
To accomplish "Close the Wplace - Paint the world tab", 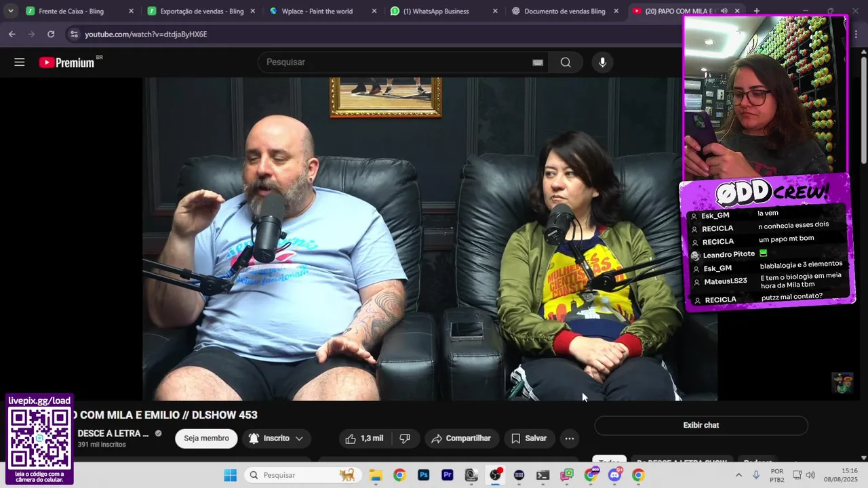I will 374,11.
